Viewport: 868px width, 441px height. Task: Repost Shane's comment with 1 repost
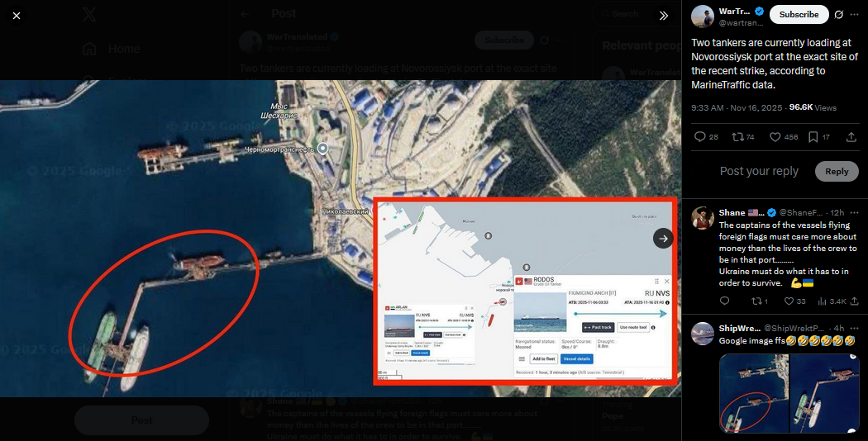759,301
